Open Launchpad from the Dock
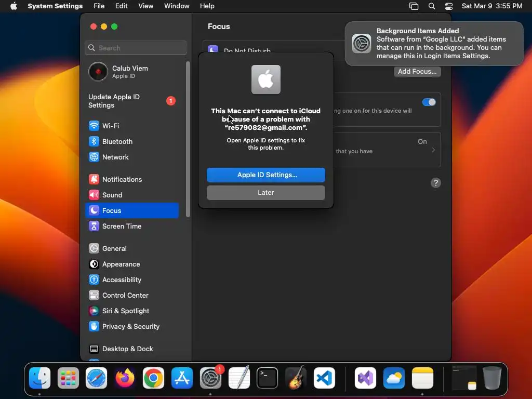 coord(68,378)
